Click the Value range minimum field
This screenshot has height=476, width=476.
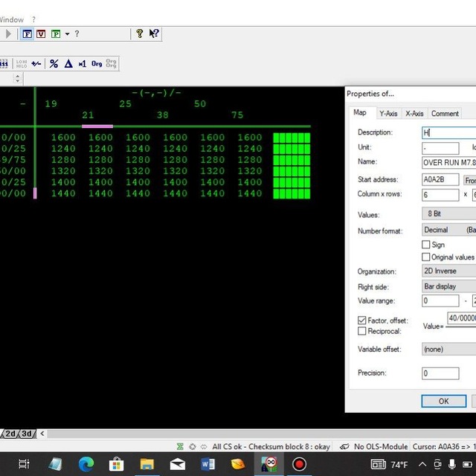click(440, 300)
